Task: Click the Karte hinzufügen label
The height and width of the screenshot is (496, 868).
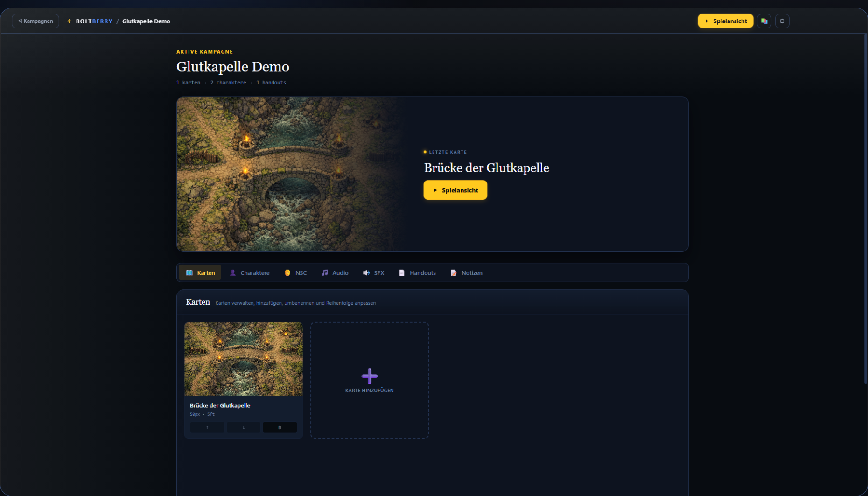Action: pos(370,391)
